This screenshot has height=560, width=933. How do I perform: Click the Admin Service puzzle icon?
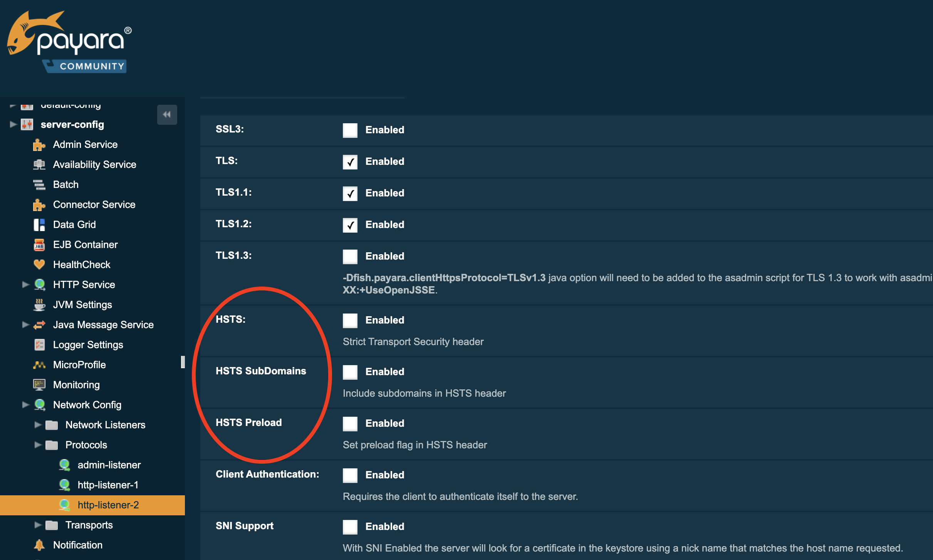coord(39,145)
